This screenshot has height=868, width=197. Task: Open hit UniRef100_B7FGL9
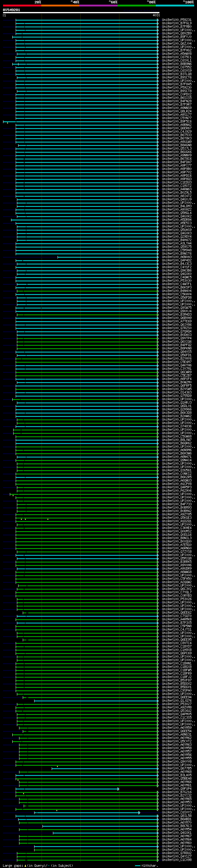click(x=176, y=23)
